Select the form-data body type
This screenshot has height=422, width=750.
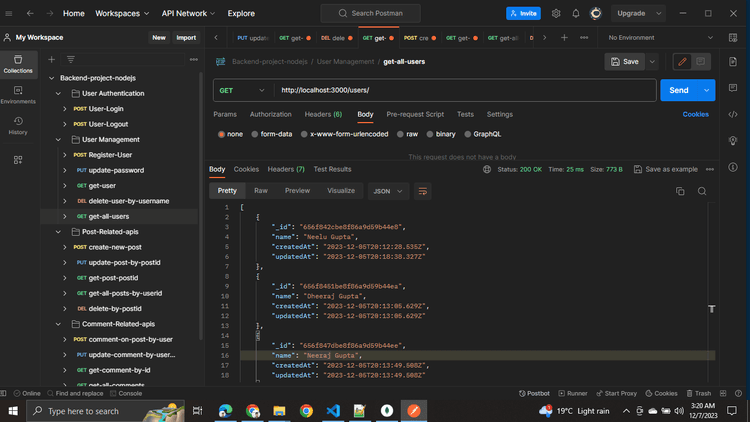[272, 134]
